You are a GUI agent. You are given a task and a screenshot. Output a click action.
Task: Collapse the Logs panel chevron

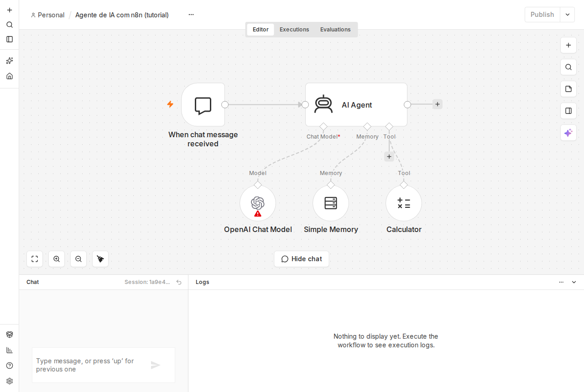coord(574,282)
